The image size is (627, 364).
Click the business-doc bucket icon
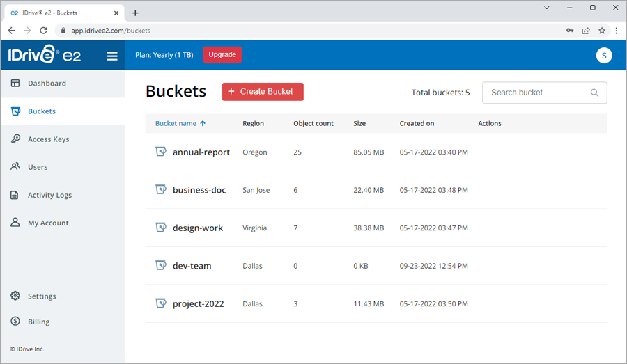(x=161, y=189)
